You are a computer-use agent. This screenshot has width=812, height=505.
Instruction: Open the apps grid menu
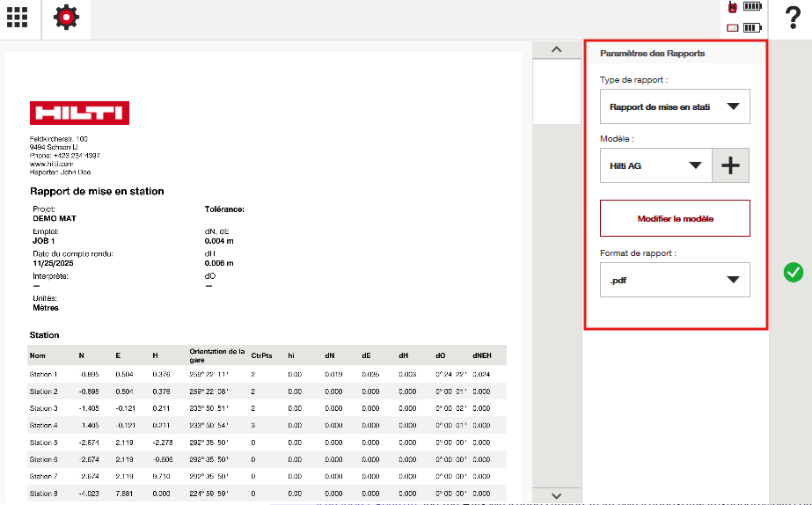click(18, 18)
